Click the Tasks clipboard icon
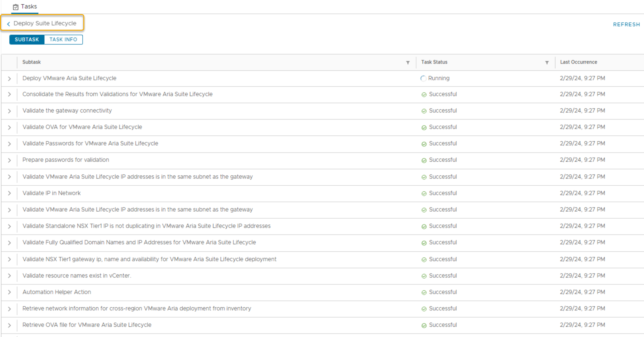This screenshot has height=337, width=644. 16,7
